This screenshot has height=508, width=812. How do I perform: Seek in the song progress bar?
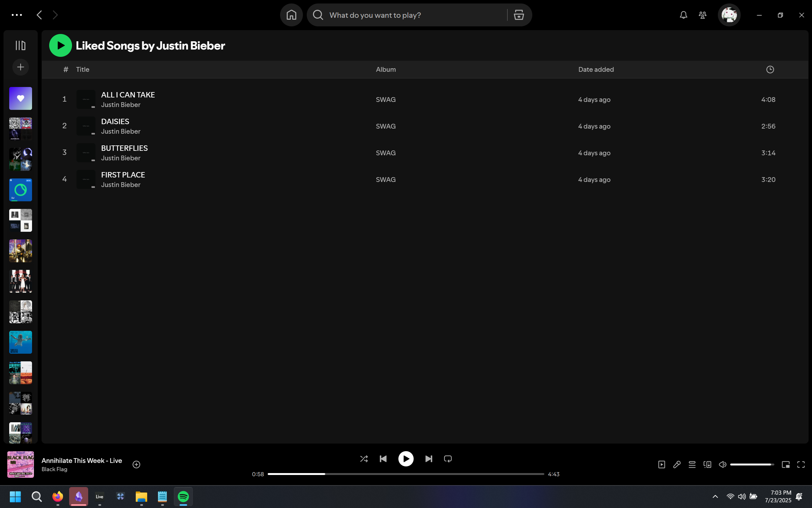coord(406,474)
